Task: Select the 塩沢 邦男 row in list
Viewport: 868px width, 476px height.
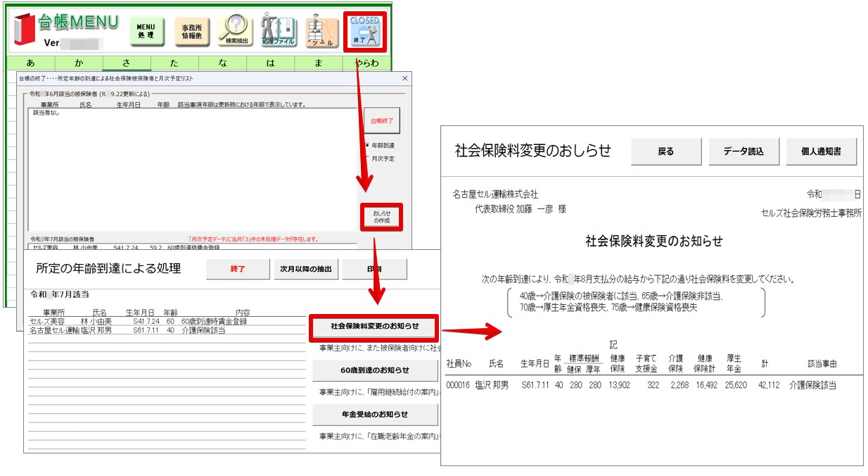Action: coord(167,331)
